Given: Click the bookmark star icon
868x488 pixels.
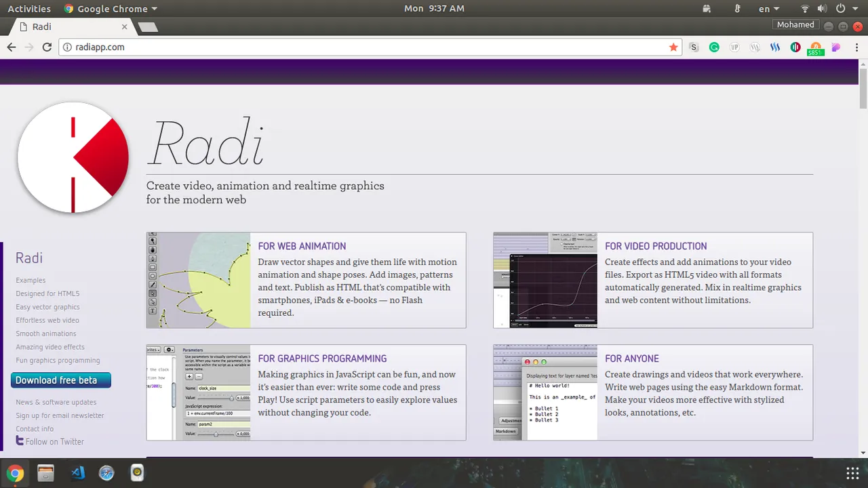Looking at the screenshot, I should coord(673,47).
